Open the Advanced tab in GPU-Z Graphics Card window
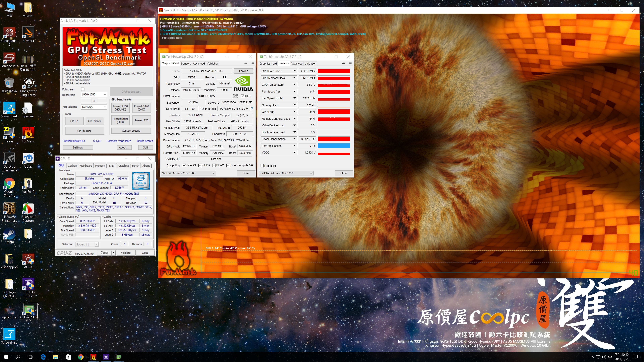This screenshot has width=644, height=362. pos(199,64)
